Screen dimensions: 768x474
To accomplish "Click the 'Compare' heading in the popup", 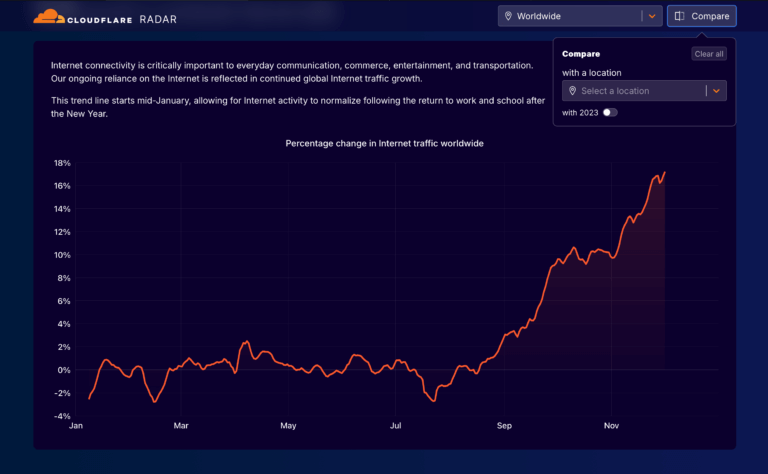I will (x=581, y=54).
